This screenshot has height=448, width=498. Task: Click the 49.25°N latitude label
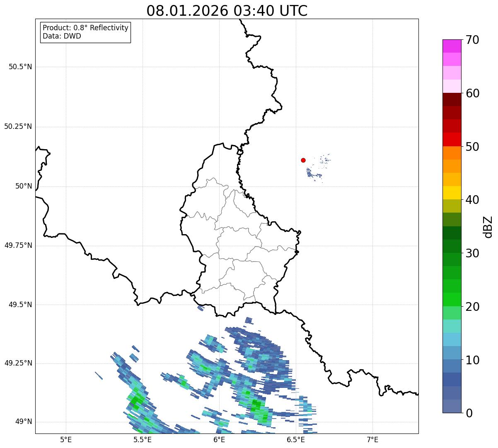(x=18, y=363)
